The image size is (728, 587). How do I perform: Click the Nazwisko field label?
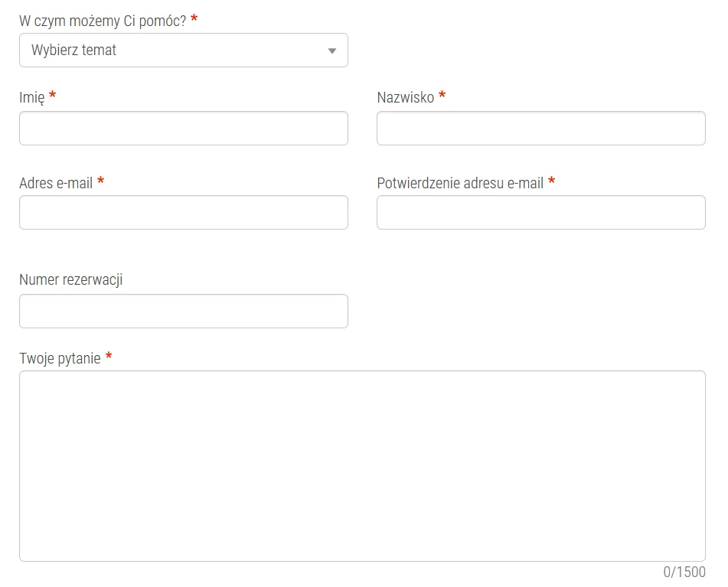tap(405, 98)
